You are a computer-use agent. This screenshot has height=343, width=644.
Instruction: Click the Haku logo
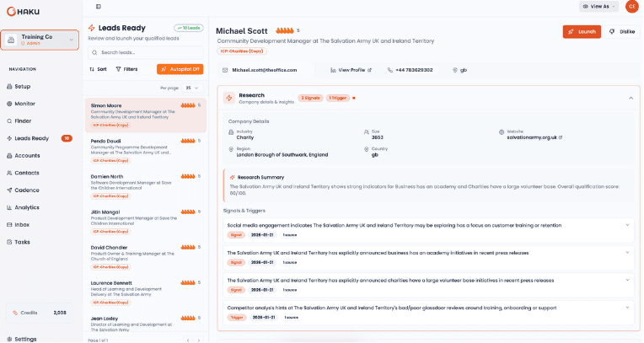[23, 12]
